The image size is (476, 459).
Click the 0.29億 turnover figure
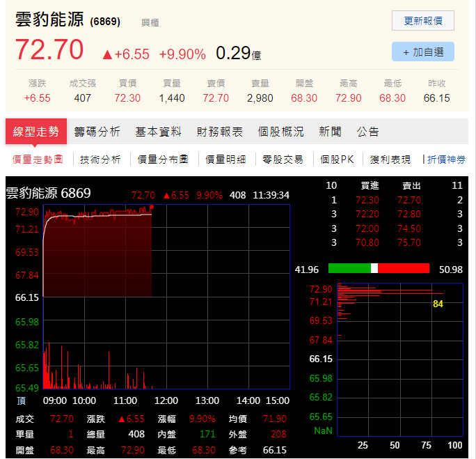pyautogui.click(x=238, y=53)
